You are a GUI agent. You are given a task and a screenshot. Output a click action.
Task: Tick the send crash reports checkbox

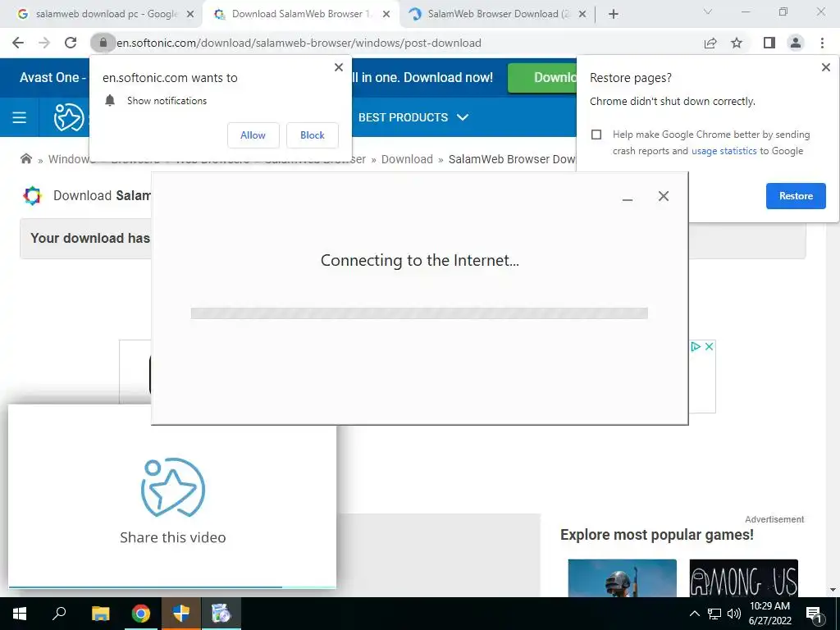click(596, 135)
